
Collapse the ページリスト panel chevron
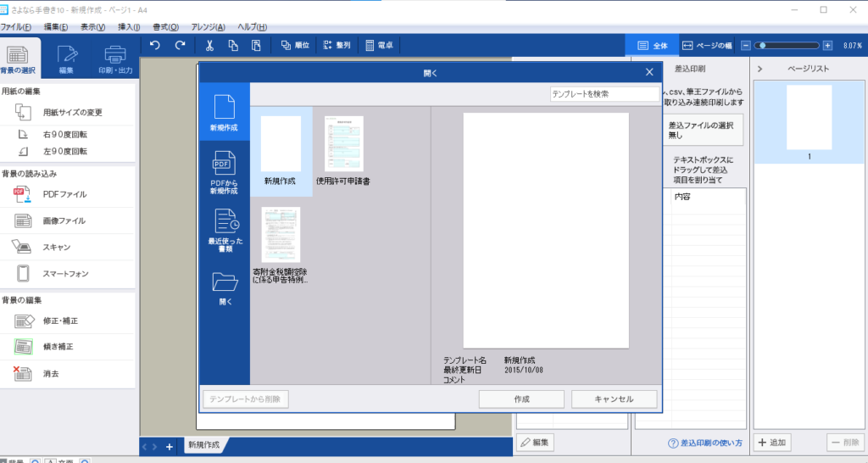pyautogui.click(x=759, y=69)
